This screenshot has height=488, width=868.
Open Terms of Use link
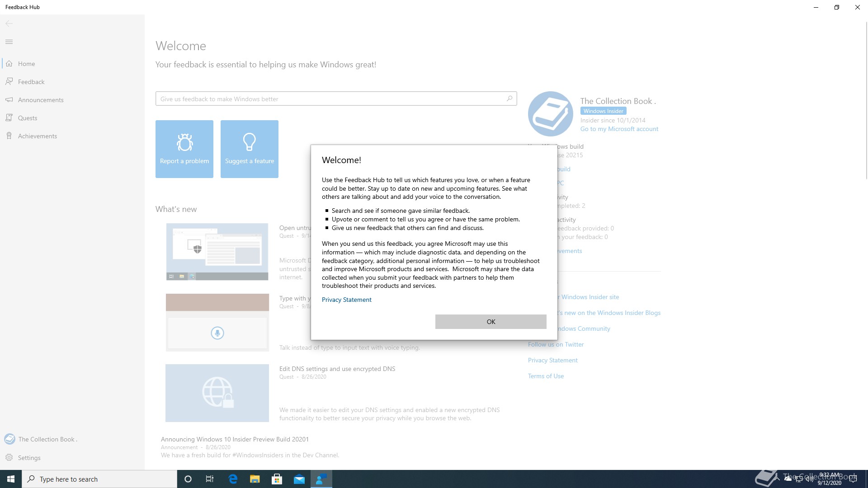point(546,376)
